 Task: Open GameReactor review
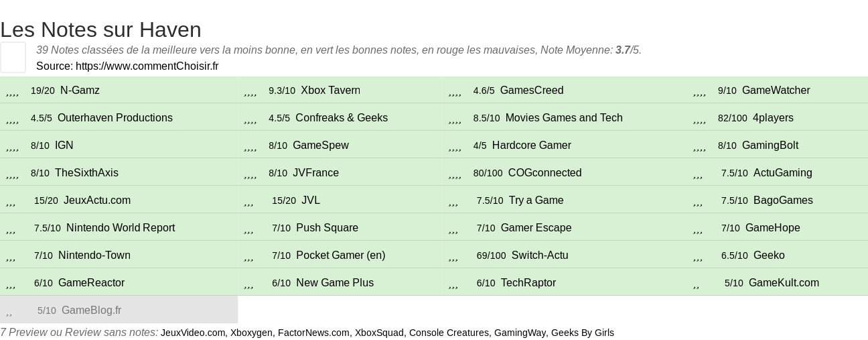[92, 283]
